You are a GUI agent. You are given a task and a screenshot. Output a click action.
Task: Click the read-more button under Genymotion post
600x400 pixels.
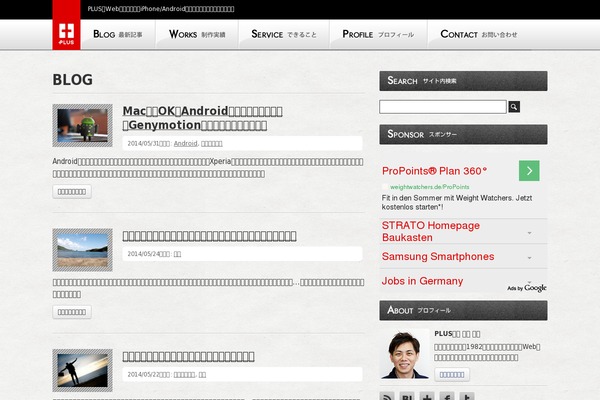pos(72,192)
